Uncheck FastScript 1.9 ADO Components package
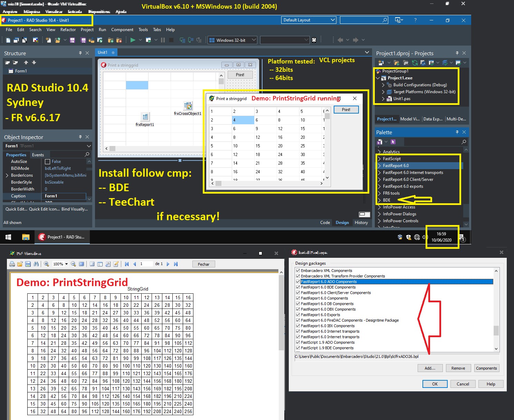The height and width of the screenshot is (420, 514). (298, 342)
